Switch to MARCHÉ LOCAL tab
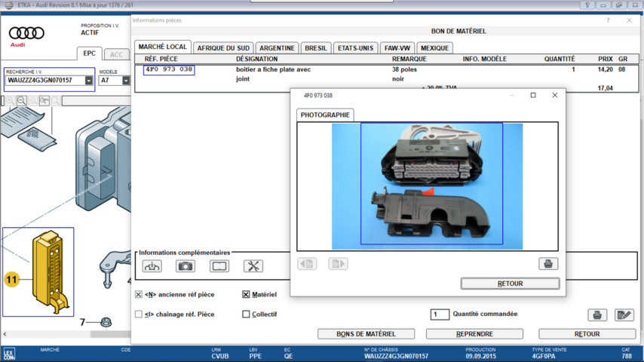The image size is (644, 362). 163,47
